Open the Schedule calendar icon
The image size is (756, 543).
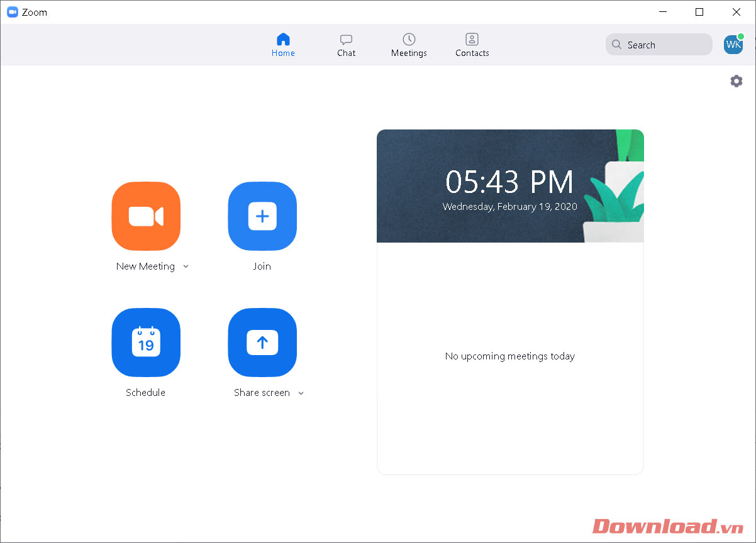146,343
